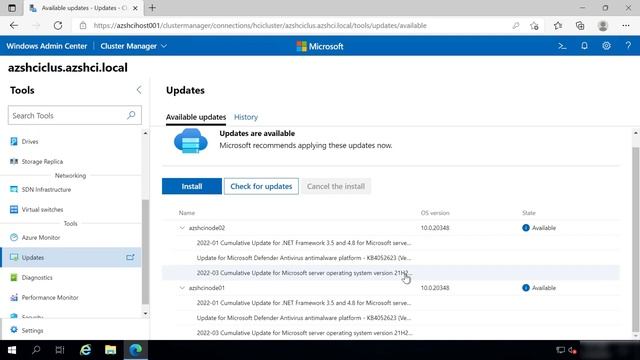
Task: Add this page to favorites
Action: click(534, 26)
